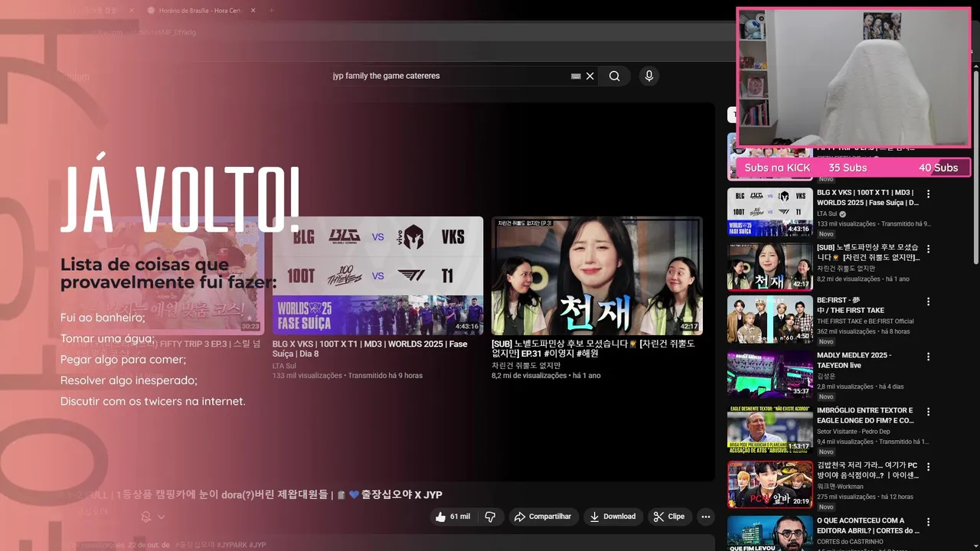Like the video with 61 mil

point(452,517)
